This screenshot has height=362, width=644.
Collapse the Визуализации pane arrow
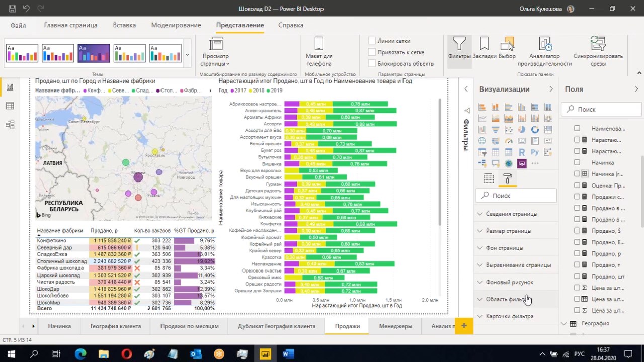click(x=551, y=89)
